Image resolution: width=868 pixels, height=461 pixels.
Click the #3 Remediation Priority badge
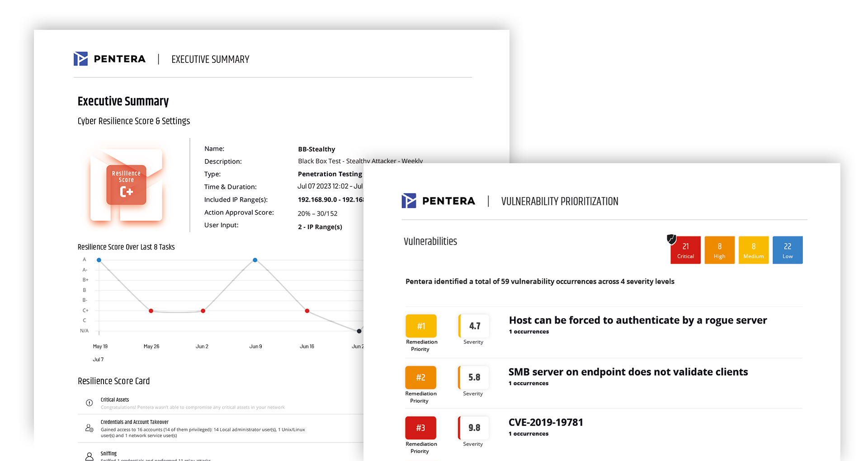click(x=420, y=428)
